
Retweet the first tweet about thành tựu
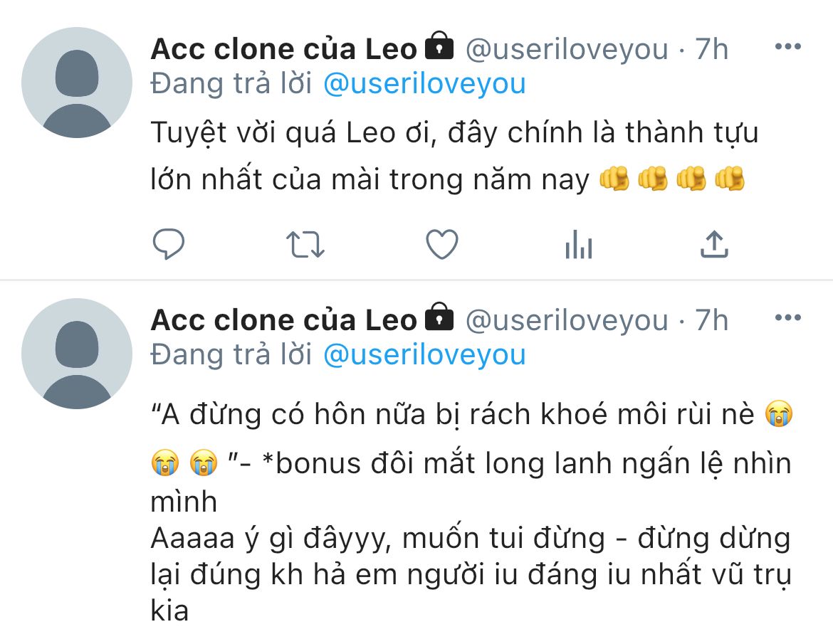[x=305, y=245]
